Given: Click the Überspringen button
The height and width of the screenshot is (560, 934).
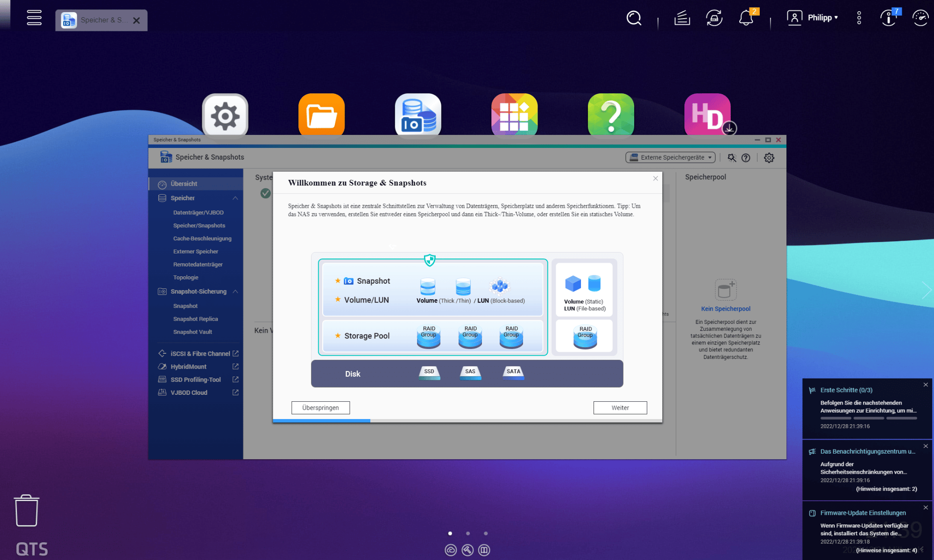Looking at the screenshot, I should click(x=320, y=408).
